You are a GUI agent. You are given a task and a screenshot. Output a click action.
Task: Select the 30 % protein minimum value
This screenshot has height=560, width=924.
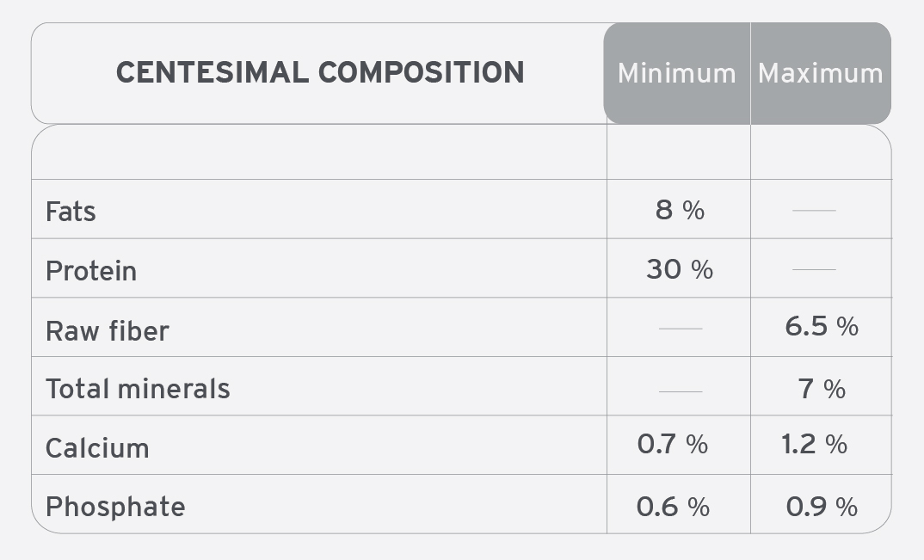[680, 269]
